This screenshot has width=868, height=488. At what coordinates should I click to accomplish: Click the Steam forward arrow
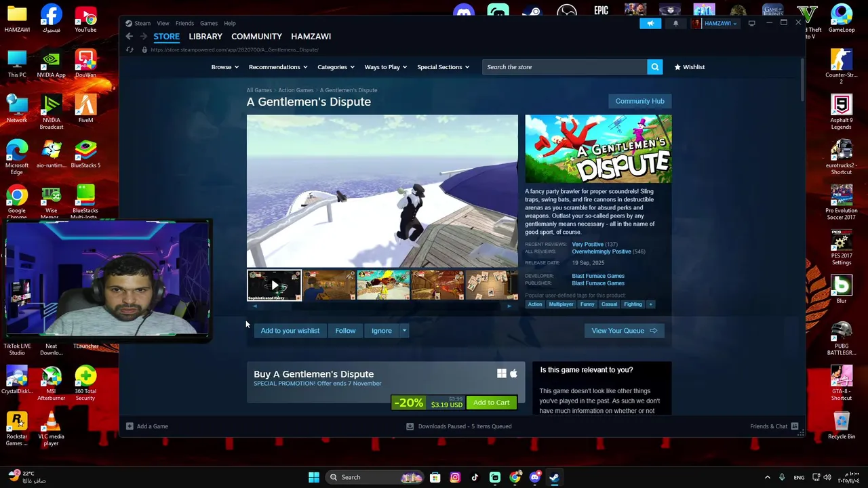coord(143,37)
